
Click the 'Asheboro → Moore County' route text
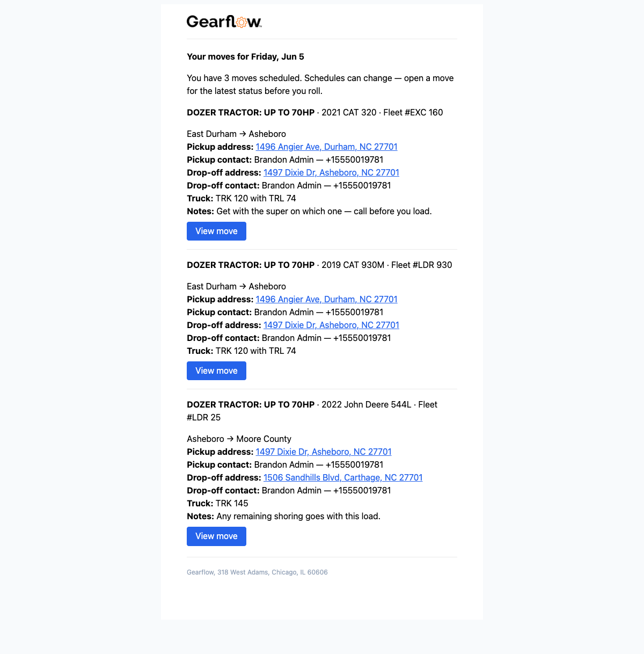(239, 439)
